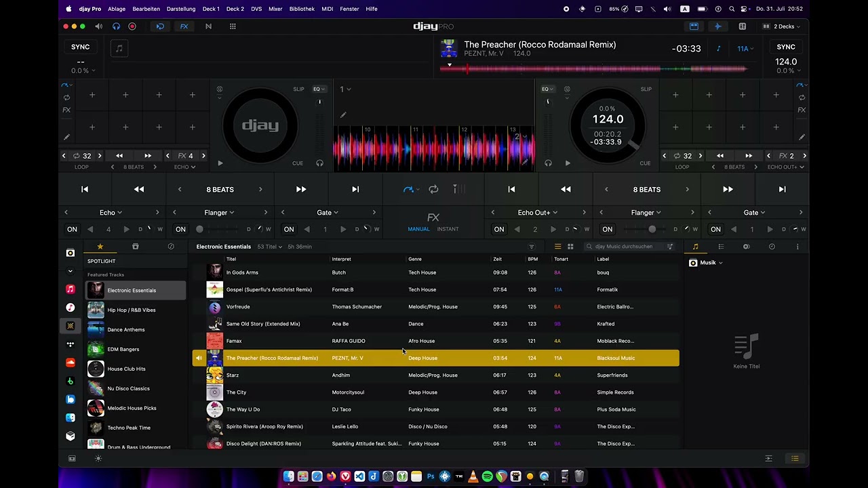The width and height of the screenshot is (868, 488).
Task: Toggle the Automix airplane-style icon
Action: pos(717,26)
